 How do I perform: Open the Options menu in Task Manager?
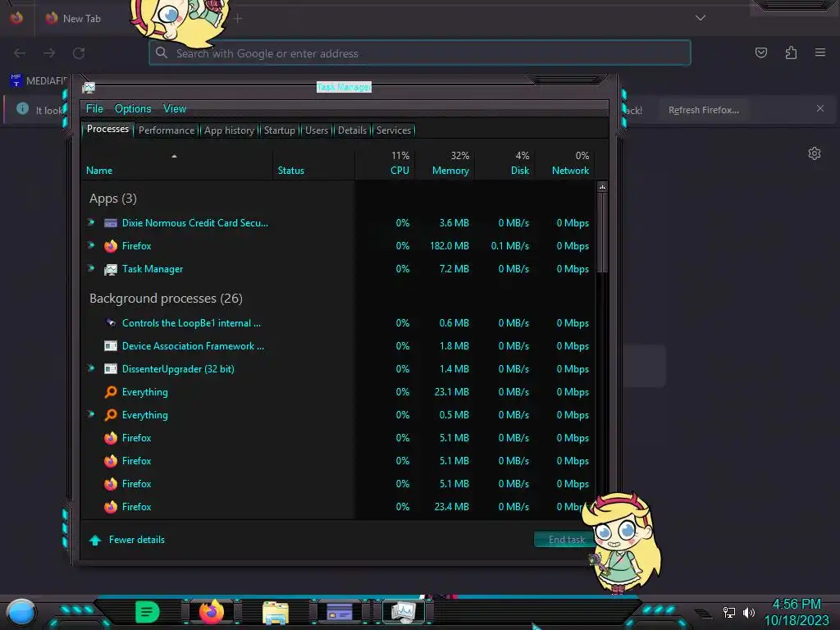click(133, 109)
